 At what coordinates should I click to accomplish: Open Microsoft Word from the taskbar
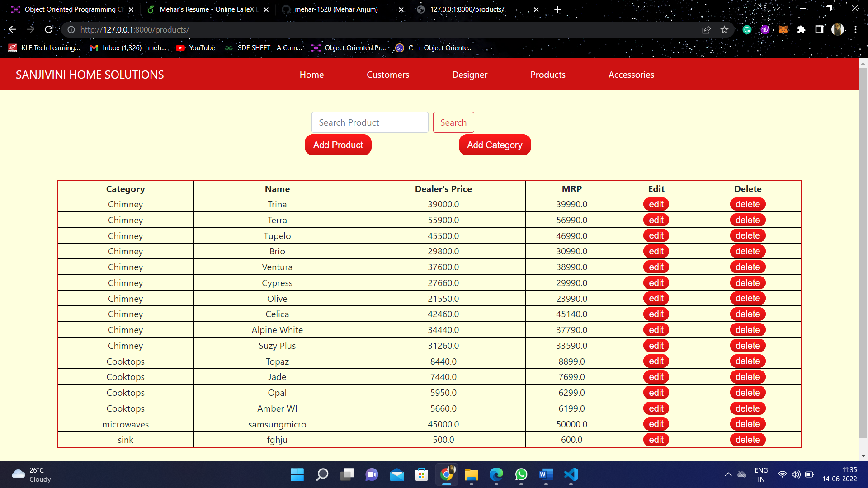pos(546,475)
